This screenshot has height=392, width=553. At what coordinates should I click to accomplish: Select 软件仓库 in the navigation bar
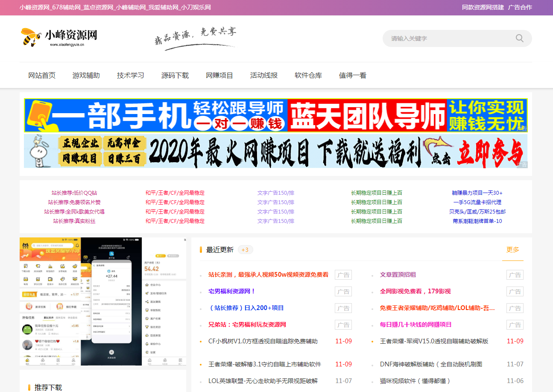click(308, 76)
